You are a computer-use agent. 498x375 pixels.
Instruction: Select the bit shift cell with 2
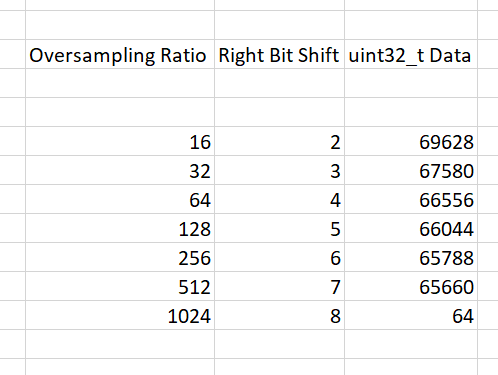coord(279,141)
